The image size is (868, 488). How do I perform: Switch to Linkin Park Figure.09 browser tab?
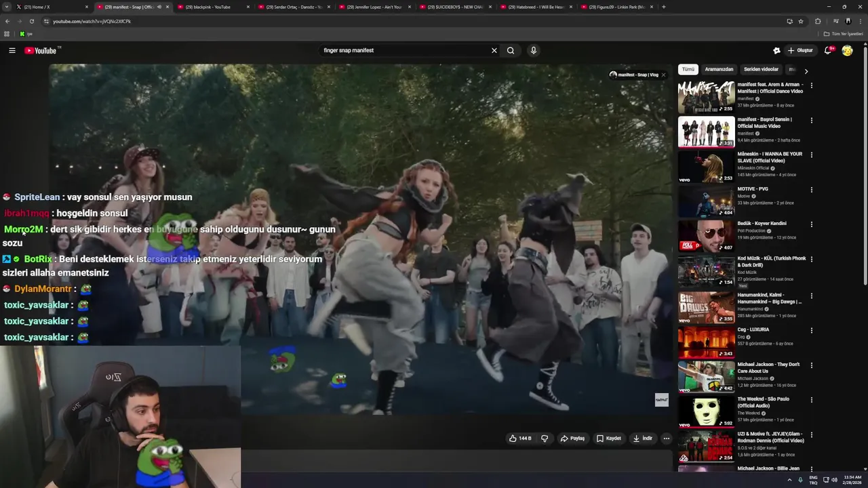616,7
